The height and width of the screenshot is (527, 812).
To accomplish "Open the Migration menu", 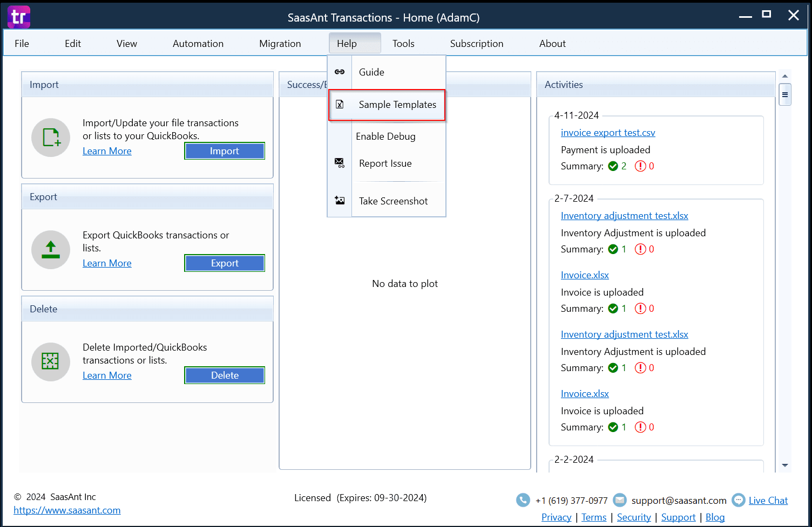I will coord(280,44).
